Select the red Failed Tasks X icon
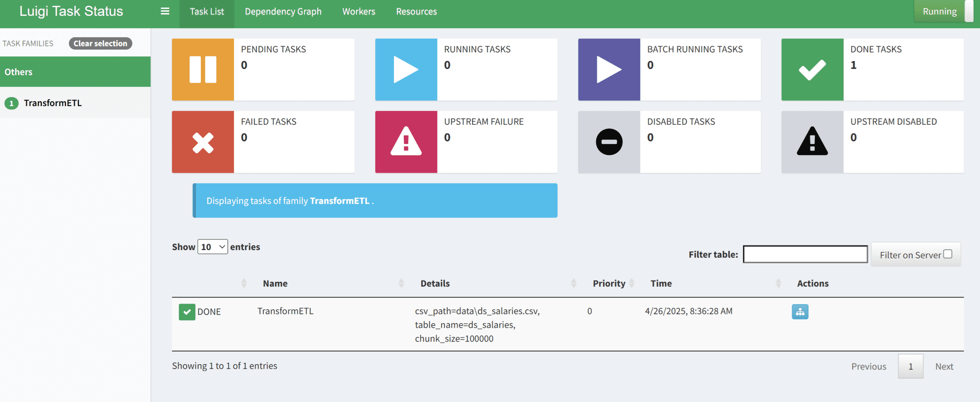 click(x=203, y=142)
